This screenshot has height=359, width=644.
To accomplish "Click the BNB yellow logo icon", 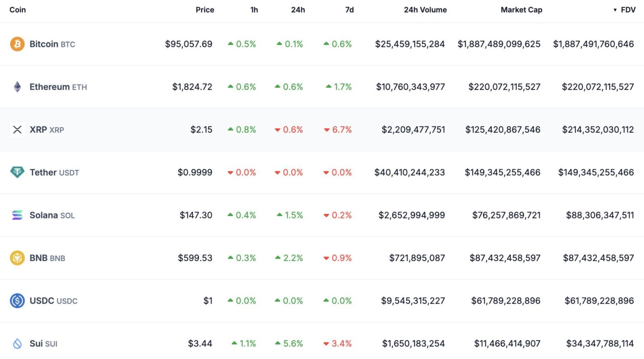I will pos(17,258).
